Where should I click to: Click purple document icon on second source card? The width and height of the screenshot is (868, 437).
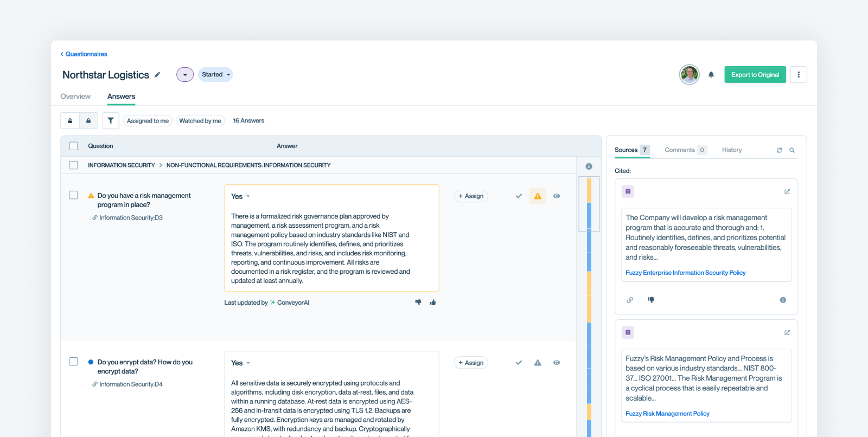pyautogui.click(x=628, y=332)
